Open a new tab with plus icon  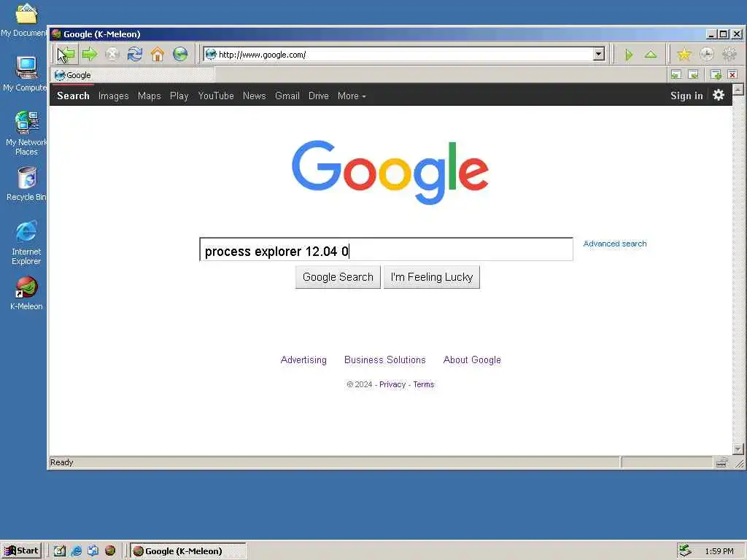716,75
